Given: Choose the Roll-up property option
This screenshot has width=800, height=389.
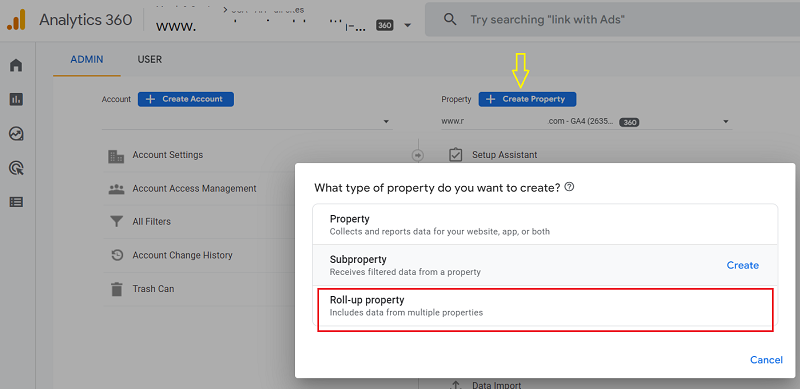Looking at the screenshot, I should (545, 305).
